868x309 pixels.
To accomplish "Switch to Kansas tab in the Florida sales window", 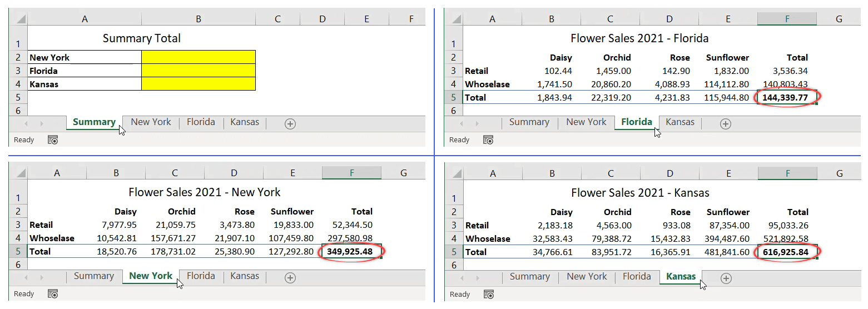I will (x=680, y=122).
